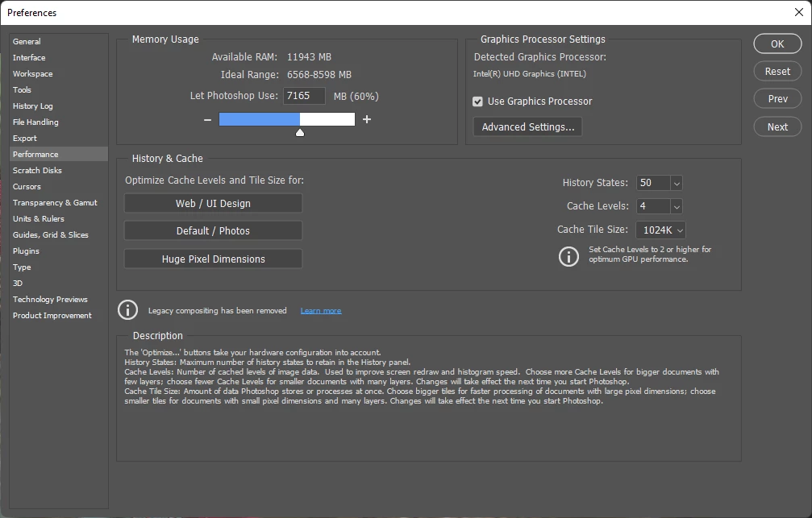Click the Ideal Range value 6568-8598 MB
The width and height of the screenshot is (812, 518).
[319, 74]
